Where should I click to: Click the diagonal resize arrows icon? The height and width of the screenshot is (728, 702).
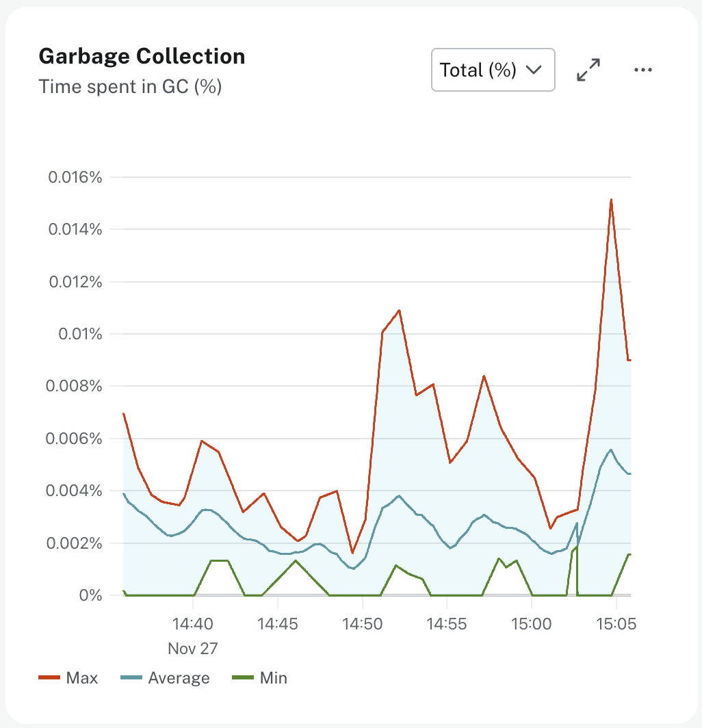[x=587, y=69]
